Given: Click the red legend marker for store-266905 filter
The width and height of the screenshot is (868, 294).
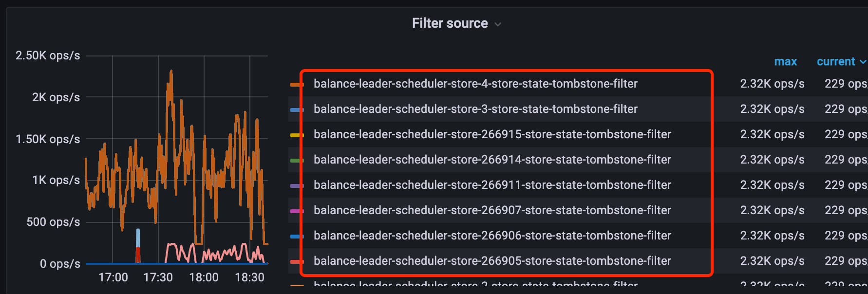Looking at the screenshot, I should [297, 260].
